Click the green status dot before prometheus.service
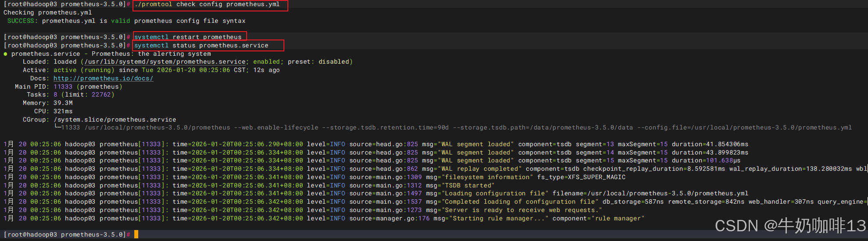This screenshot has height=241, width=868. (x=5, y=54)
